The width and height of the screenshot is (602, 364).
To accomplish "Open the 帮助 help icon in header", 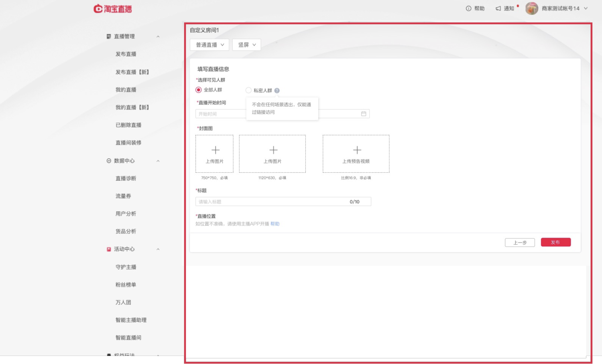I will [468, 8].
